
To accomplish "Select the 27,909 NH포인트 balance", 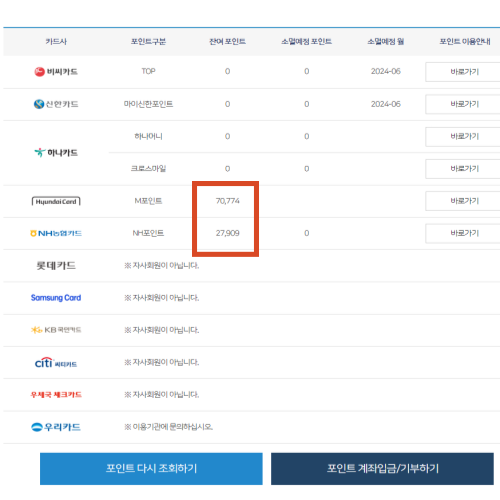I will (x=227, y=233).
